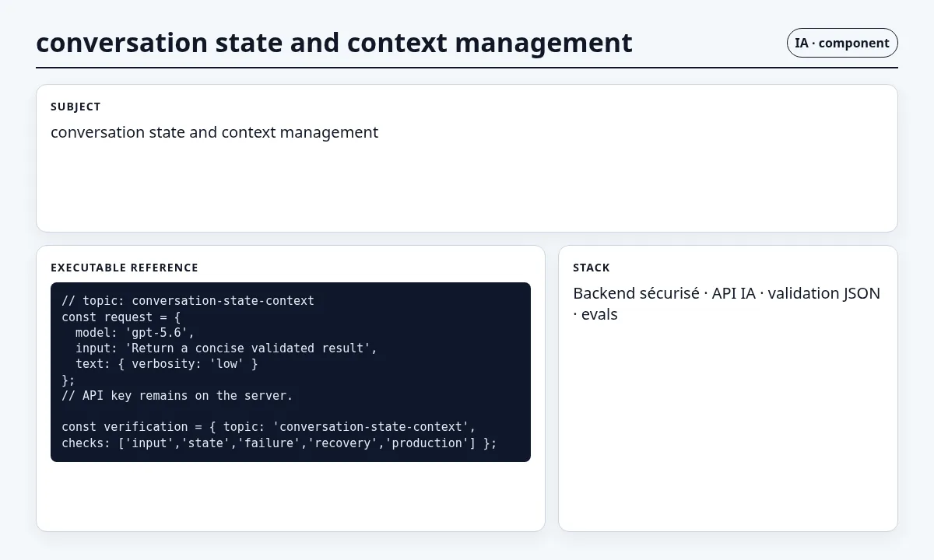Select the 'Backend sécurisé · API IA' stack text
The width and height of the screenshot is (934, 560).
[x=664, y=293]
